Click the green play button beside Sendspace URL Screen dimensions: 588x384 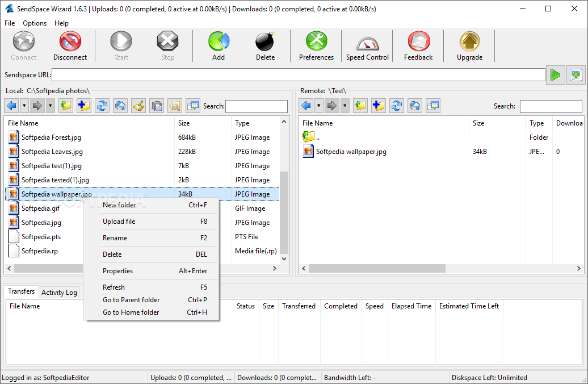point(556,75)
